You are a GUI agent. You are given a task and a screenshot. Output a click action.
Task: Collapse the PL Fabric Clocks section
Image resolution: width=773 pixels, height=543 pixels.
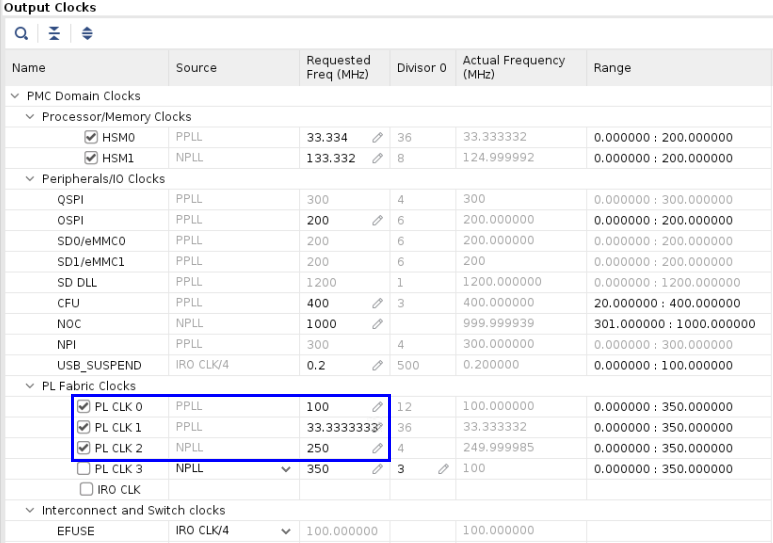30,386
